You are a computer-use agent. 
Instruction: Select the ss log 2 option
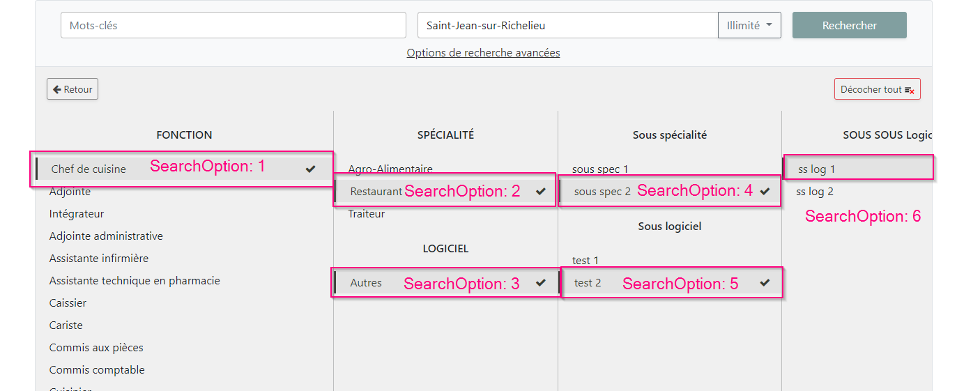coord(815,192)
